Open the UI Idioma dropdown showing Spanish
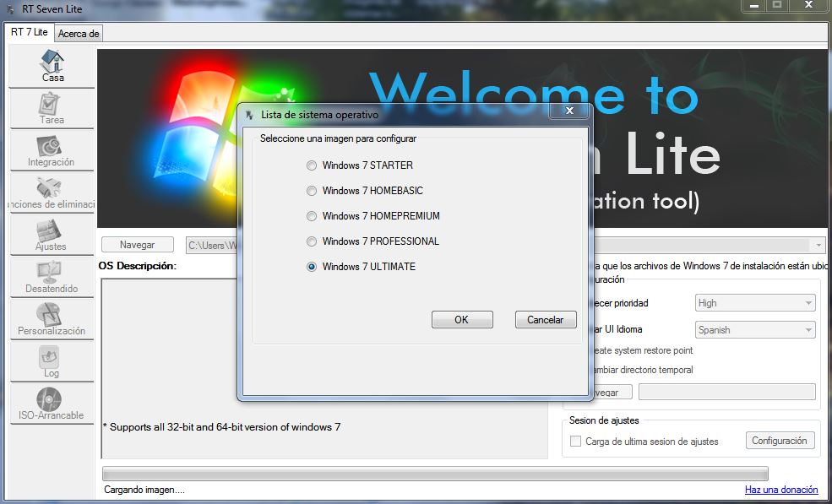 [755, 329]
